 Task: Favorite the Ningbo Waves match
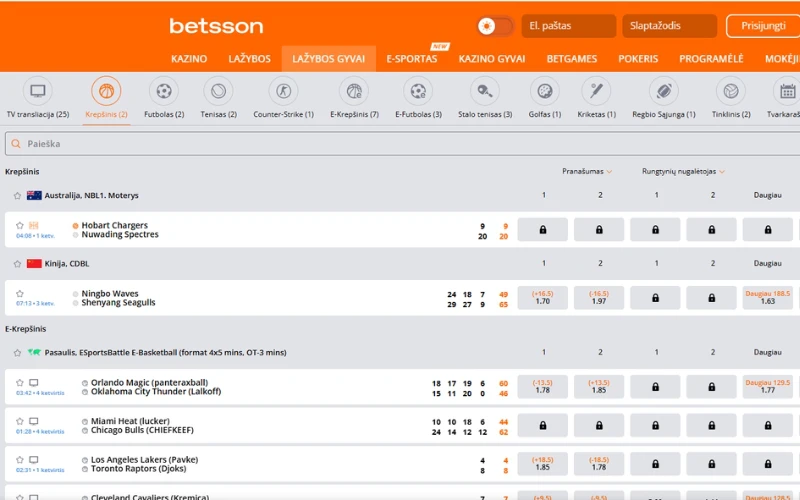click(19, 293)
